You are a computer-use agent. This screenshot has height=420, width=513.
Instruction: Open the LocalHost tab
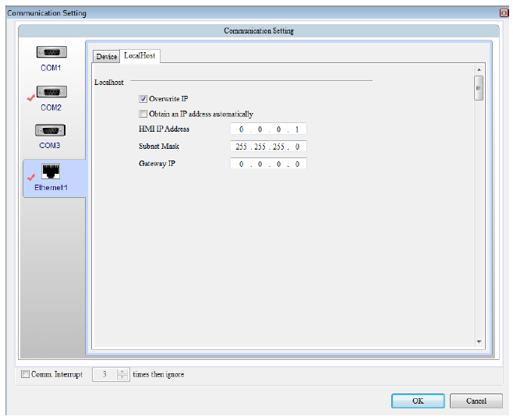pyautogui.click(x=140, y=56)
